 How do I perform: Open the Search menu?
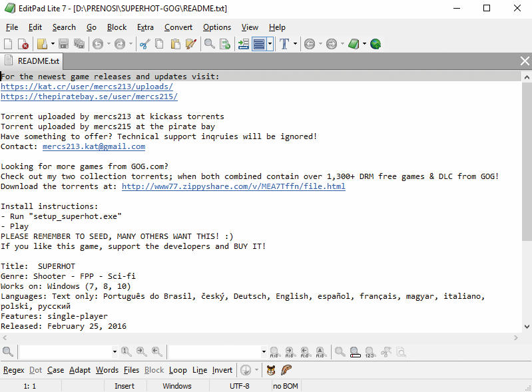click(64, 27)
